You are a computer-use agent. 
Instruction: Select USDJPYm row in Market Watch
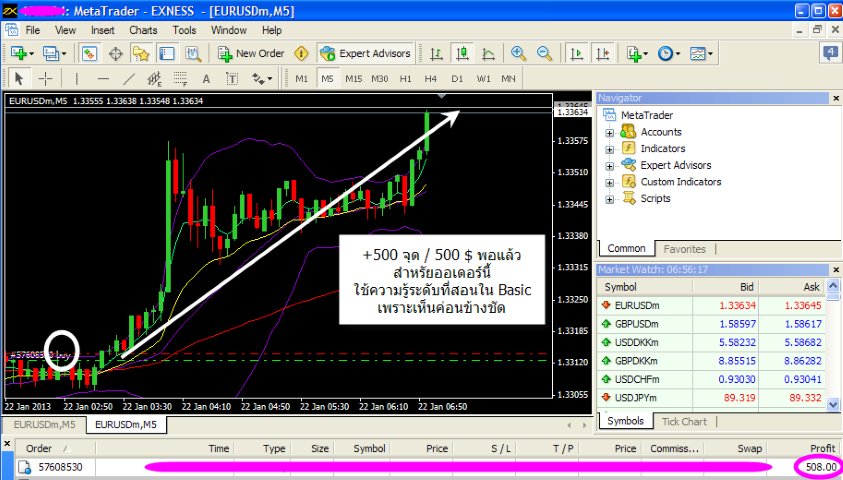pos(711,398)
